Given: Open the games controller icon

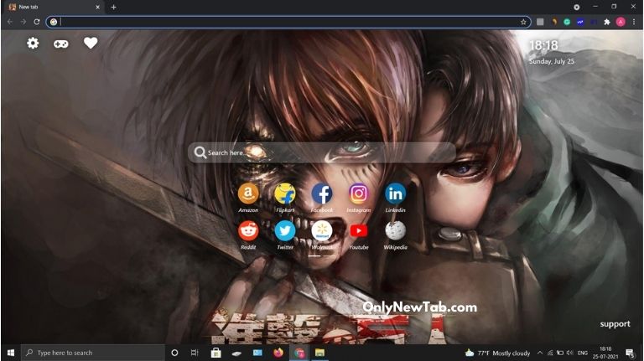Looking at the screenshot, I should pos(60,44).
